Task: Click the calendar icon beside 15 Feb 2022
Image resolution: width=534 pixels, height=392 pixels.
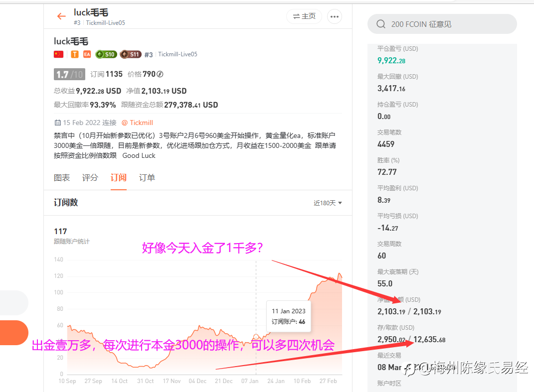Action: click(x=57, y=123)
